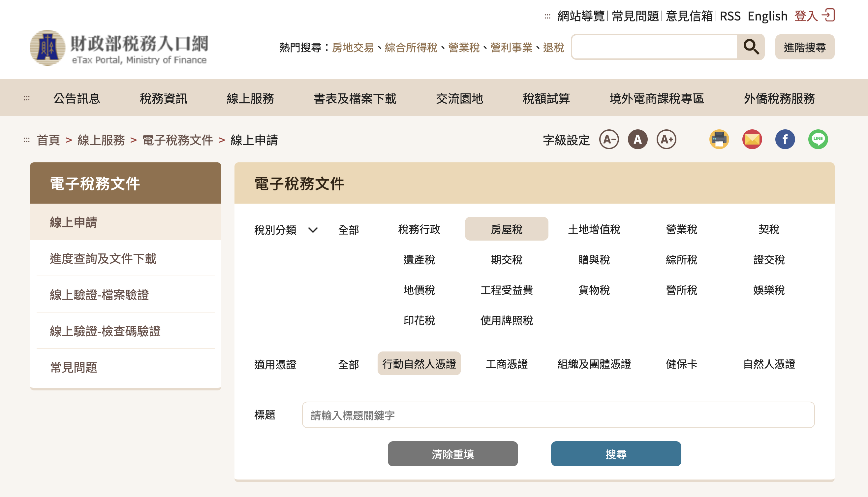Open 進度查詢及文件下載 sidebar item

coord(103,258)
